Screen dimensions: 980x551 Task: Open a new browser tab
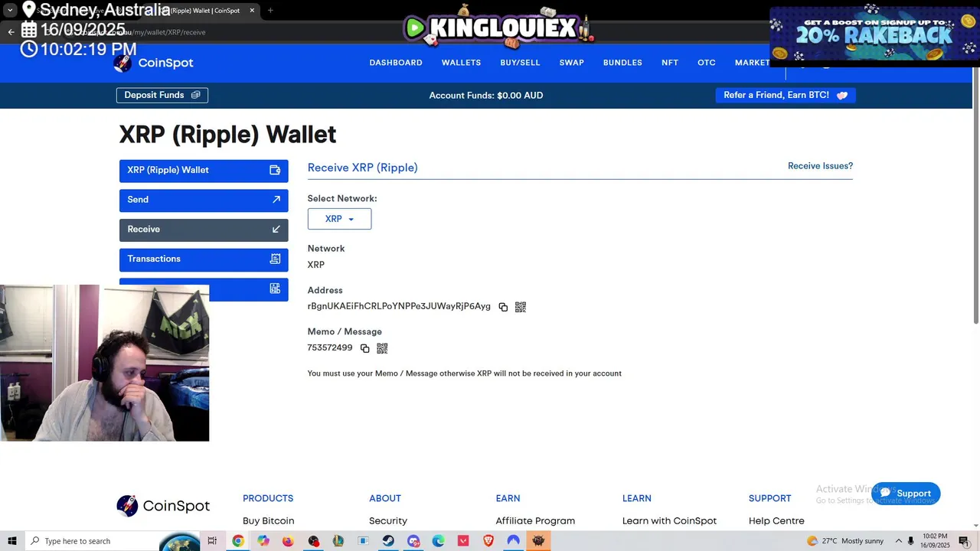click(x=270, y=11)
